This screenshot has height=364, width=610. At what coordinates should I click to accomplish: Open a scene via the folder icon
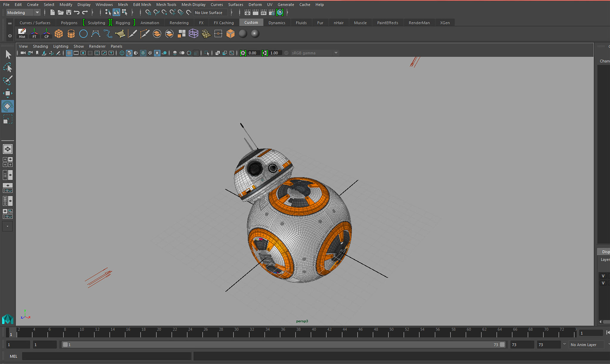pyautogui.click(x=60, y=13)
